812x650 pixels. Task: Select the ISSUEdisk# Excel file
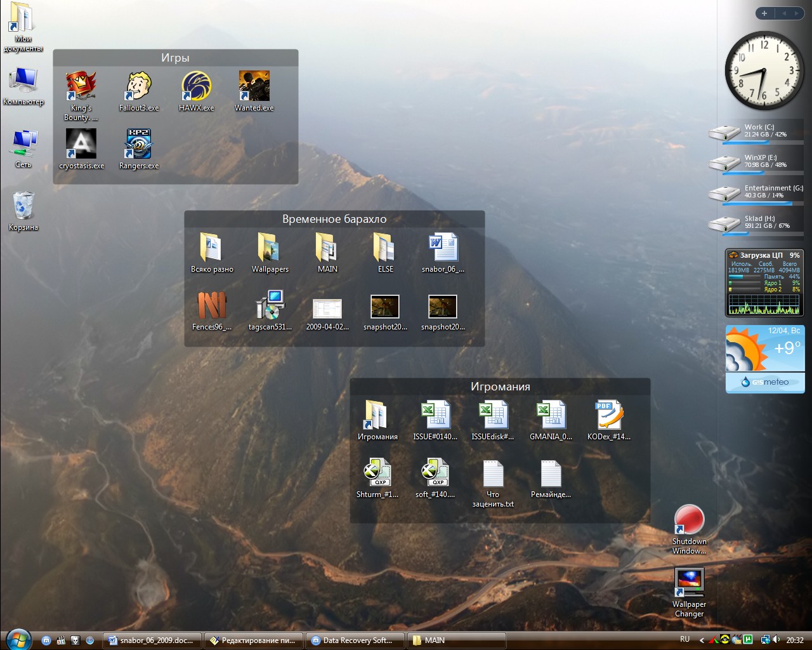click(493, 420)
